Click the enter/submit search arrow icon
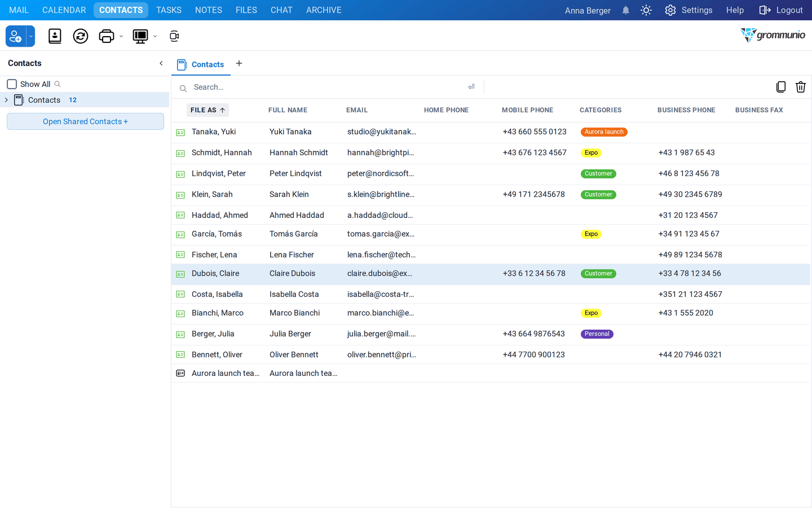812x508 pixels. point(471,87)
